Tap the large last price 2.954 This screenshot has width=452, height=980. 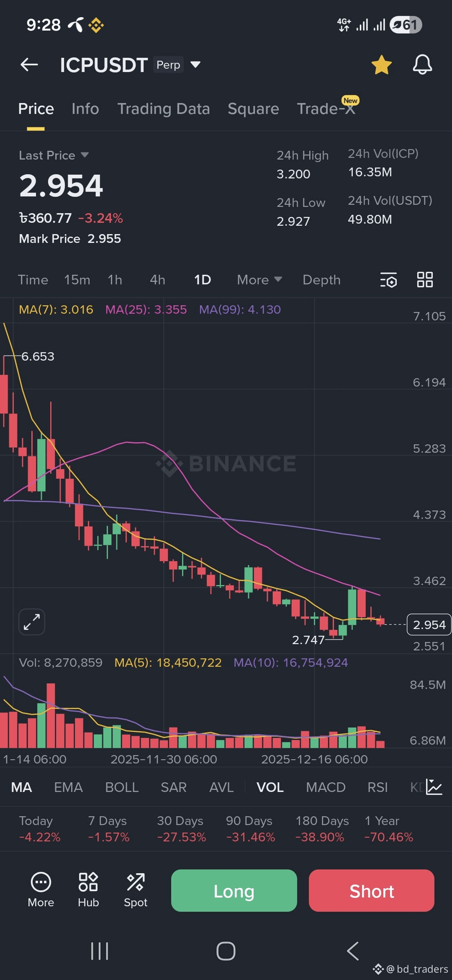[x=61, y=186]
